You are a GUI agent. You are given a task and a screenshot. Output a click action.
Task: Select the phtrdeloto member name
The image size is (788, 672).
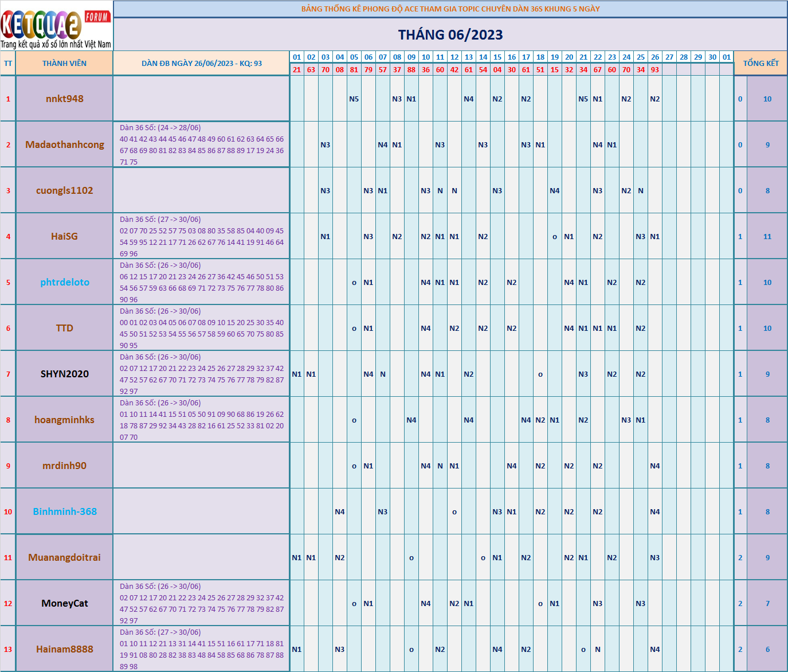click(x=64, y=282)
